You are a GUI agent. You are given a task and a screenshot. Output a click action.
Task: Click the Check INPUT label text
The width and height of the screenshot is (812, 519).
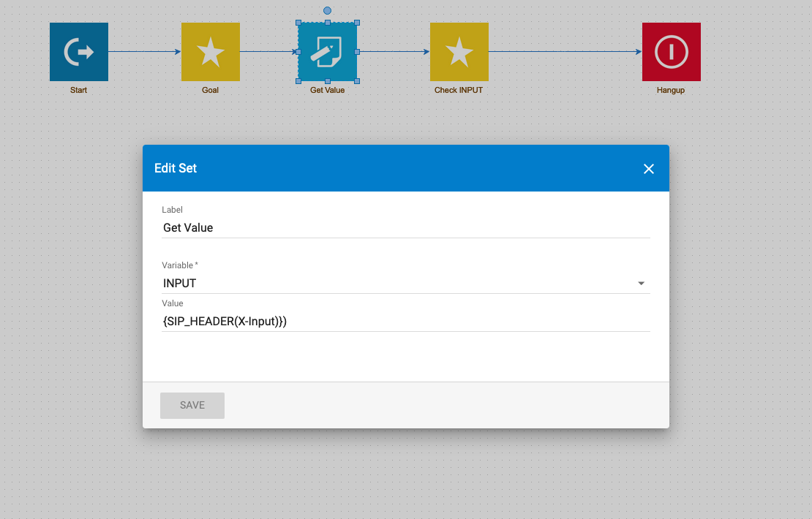[x=458, y=90]
